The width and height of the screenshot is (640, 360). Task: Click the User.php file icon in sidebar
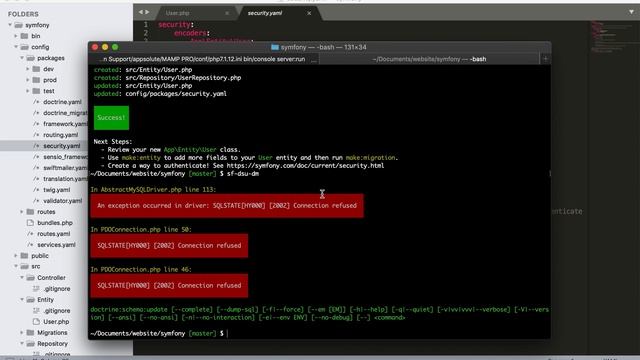(36, 322)
